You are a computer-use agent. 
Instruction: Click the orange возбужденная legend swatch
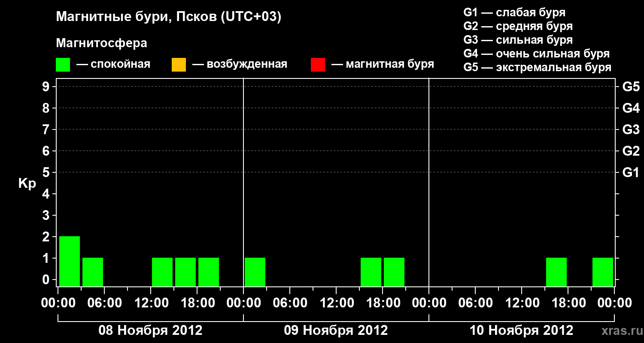point(179,65)
